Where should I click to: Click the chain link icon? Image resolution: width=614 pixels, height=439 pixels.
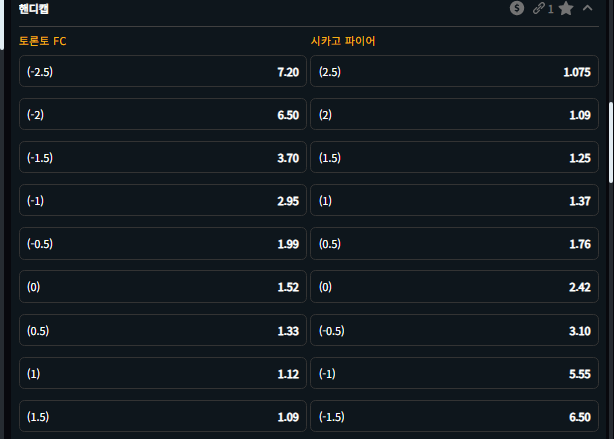pos(540,9)
